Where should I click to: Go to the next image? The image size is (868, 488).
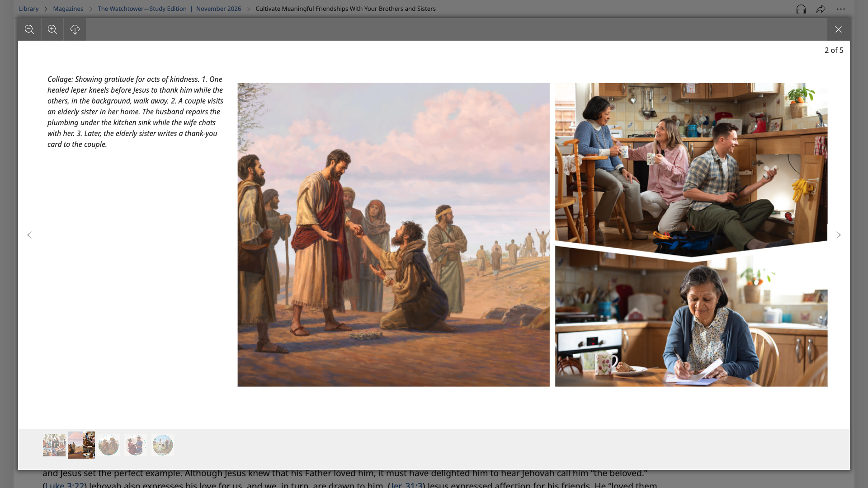coord(839,235)
